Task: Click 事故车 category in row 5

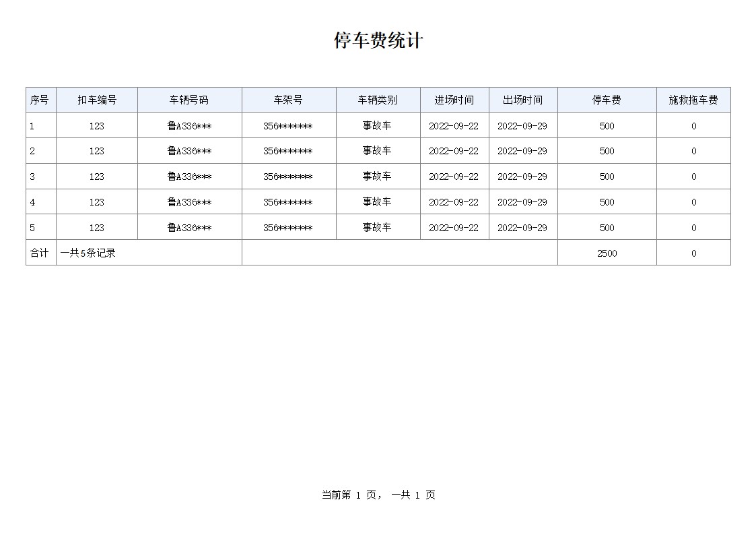Action: (377, 227)
